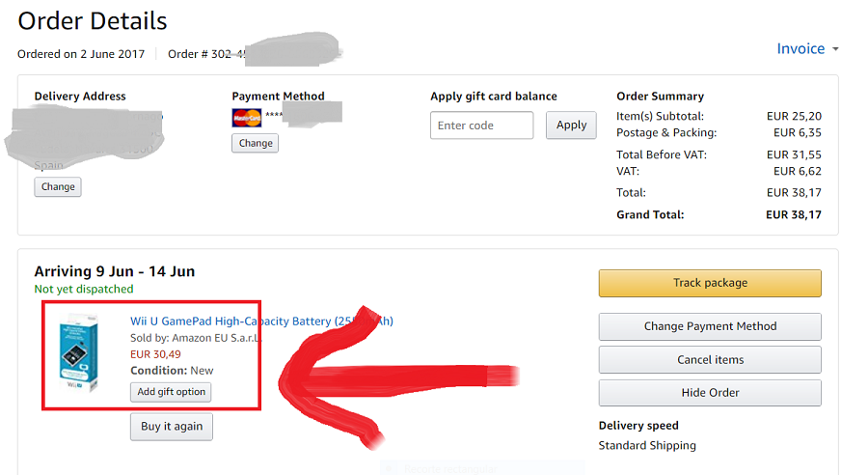This screenshot has height=475, width=868.
Task: Hide this order with Hide Order
Action: click(x=710, y=393)
